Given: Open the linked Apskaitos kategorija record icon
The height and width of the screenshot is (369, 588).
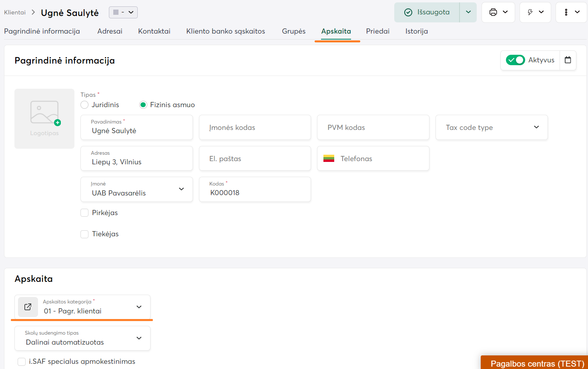Looking at the screenshot, I should point(28,307).
